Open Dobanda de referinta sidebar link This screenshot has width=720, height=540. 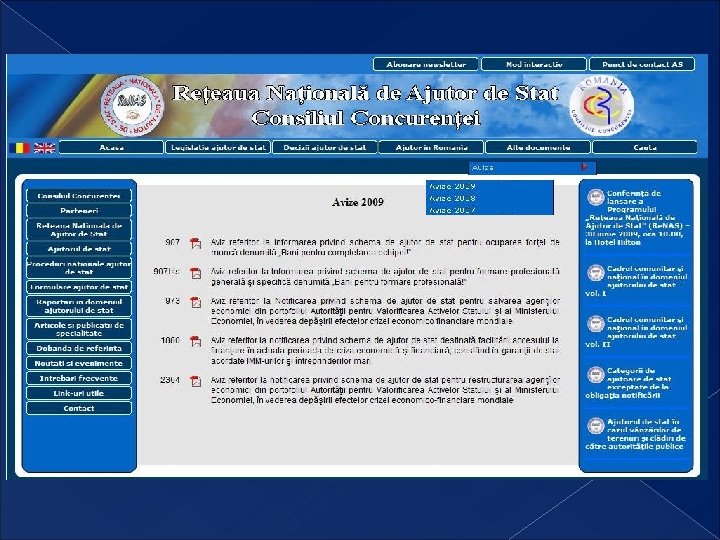(79, 348)
